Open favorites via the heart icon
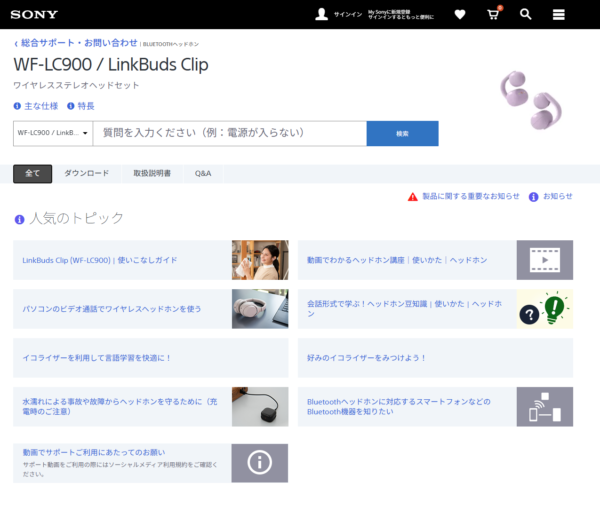 click(x=460, y=15)
